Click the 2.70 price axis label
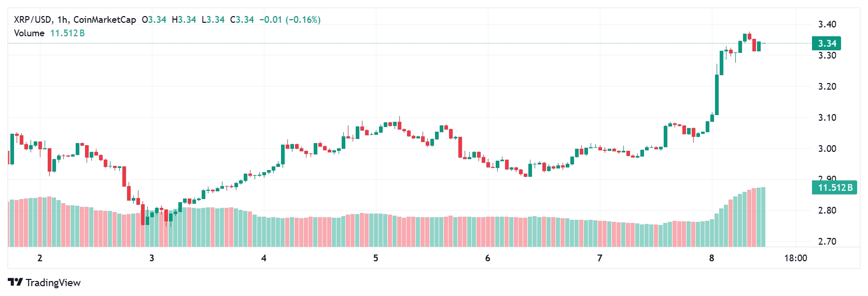 (x=827, y=242)
